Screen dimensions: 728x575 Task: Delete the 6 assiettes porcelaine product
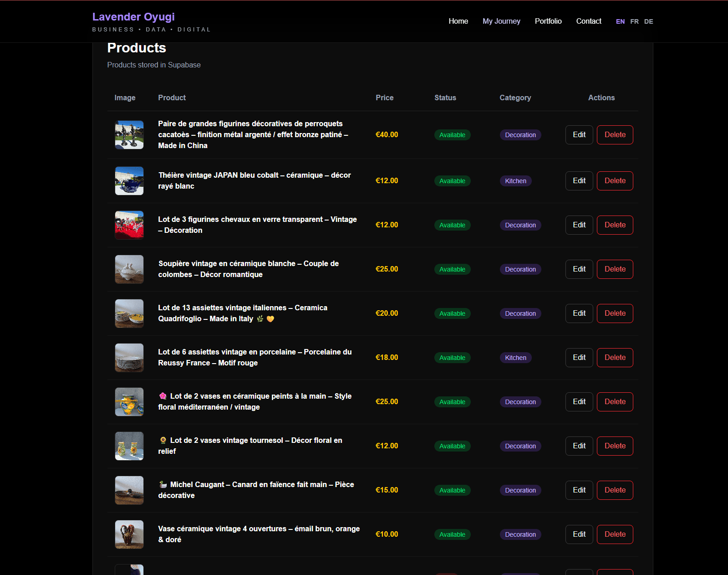point(615,358)
